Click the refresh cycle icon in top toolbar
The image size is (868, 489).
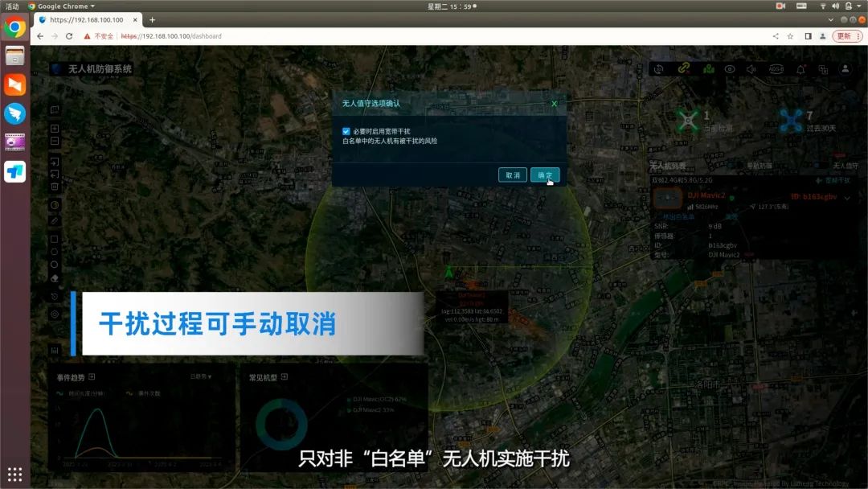pos(659,69)
